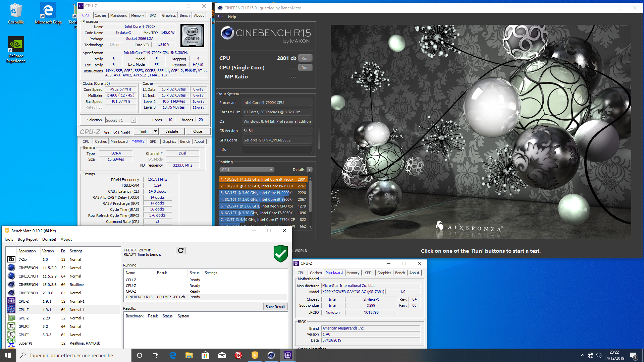Image resolution: width=644 pixels, height=362 pixels.
Task: Launch Microsoft Edge desktop shortcut
Action: [48, 13]
